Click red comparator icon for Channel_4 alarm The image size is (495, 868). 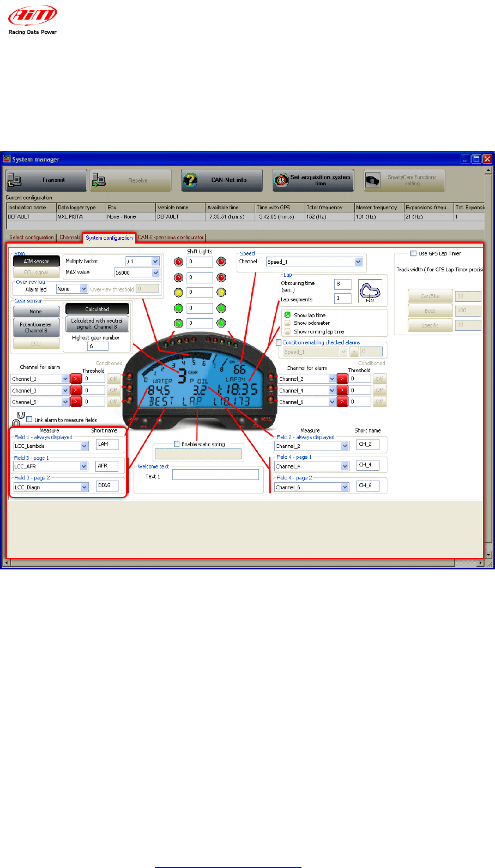point(342,391)
